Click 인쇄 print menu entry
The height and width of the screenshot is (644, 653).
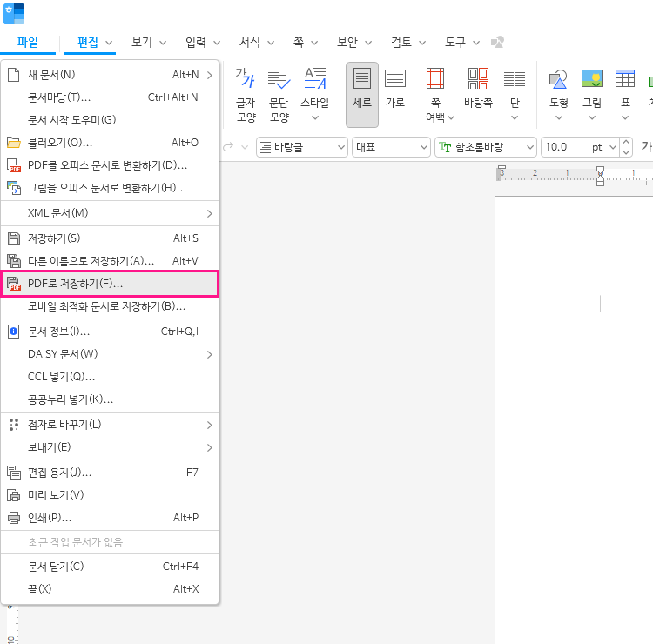(110, 518)
